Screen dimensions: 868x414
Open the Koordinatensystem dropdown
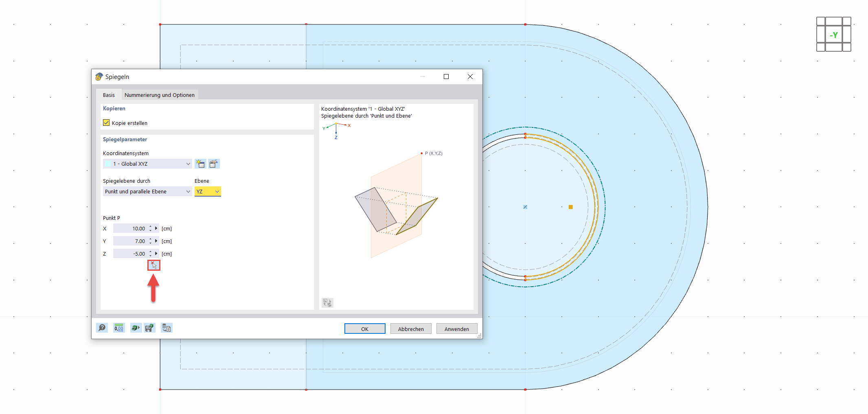pyautogui.click(x=188, y=164)
